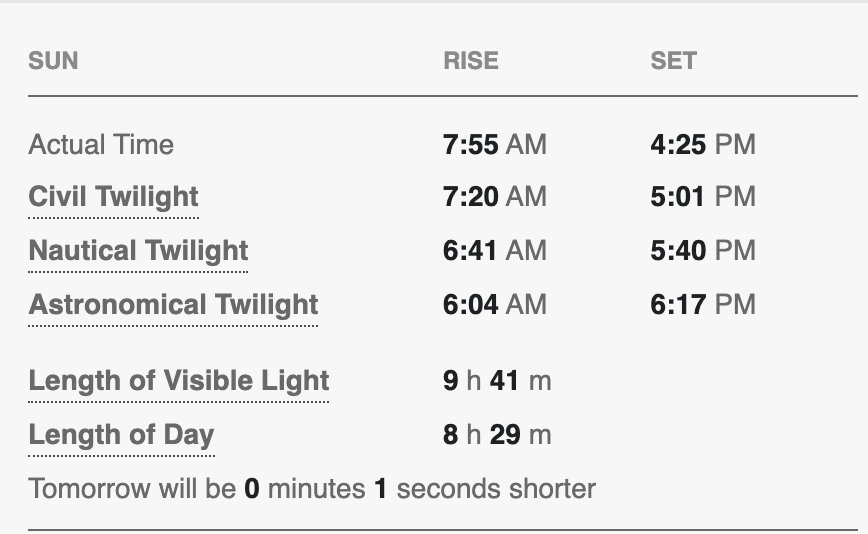The height and width of the screenshot is (534, 868).
Task: Open the Nautical Twilight definition link
Action: point(138,251)
